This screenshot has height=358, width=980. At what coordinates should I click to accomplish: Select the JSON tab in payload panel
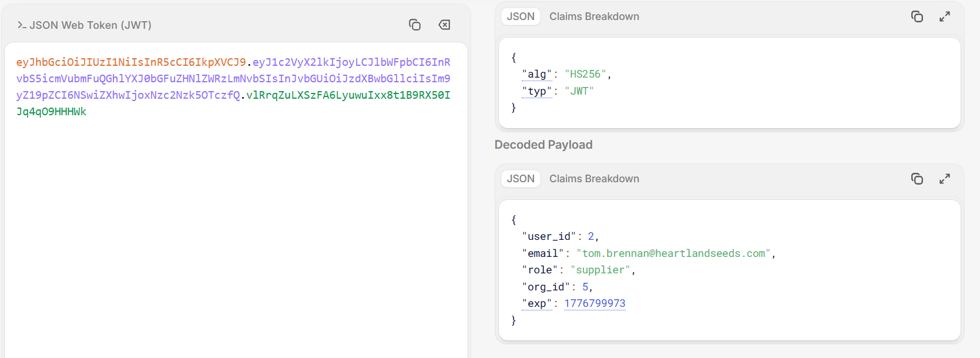pyautogui.click(x=521, y=179)
